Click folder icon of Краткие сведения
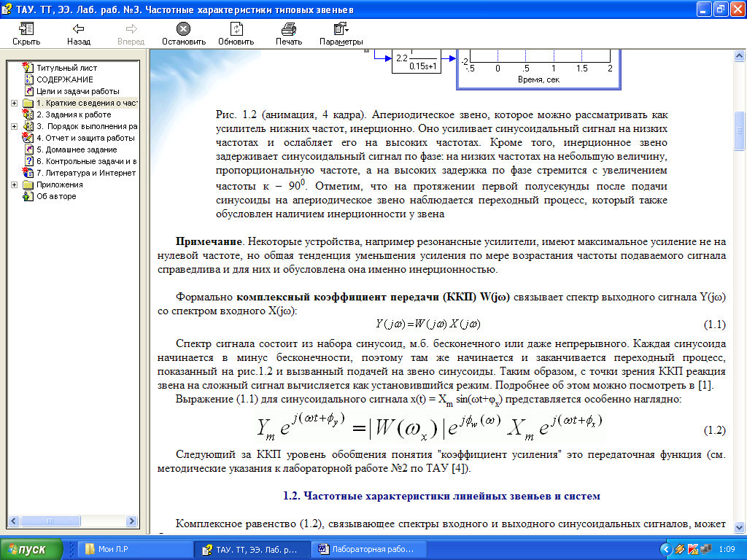The height and width of the screenshot is (560, 747). [x=28, y=103]
